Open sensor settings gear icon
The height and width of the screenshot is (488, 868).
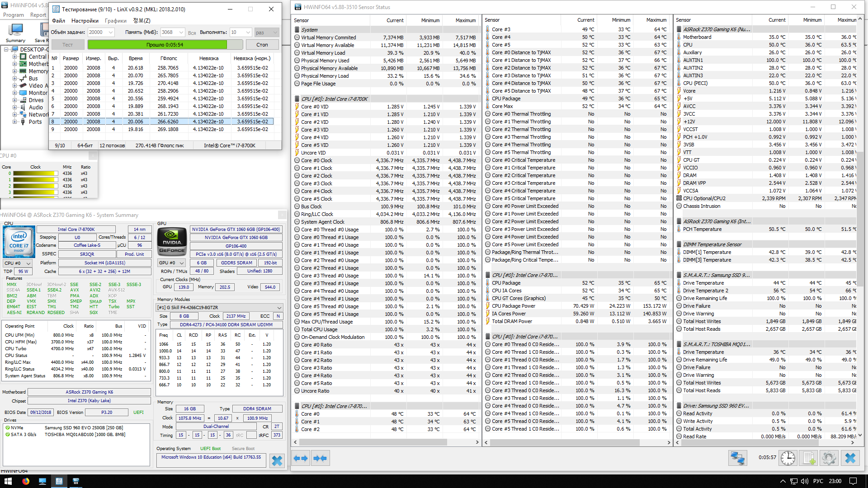pyautogui.click(x=829, y=458)
